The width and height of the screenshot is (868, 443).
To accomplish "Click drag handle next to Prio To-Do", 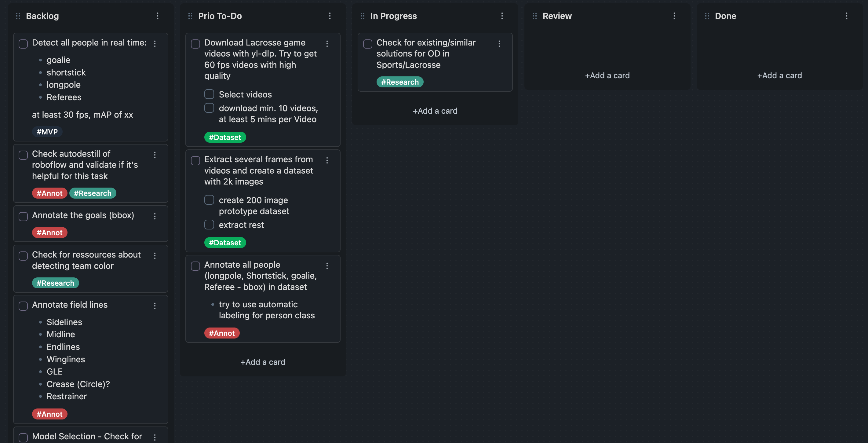I will 190,16.
